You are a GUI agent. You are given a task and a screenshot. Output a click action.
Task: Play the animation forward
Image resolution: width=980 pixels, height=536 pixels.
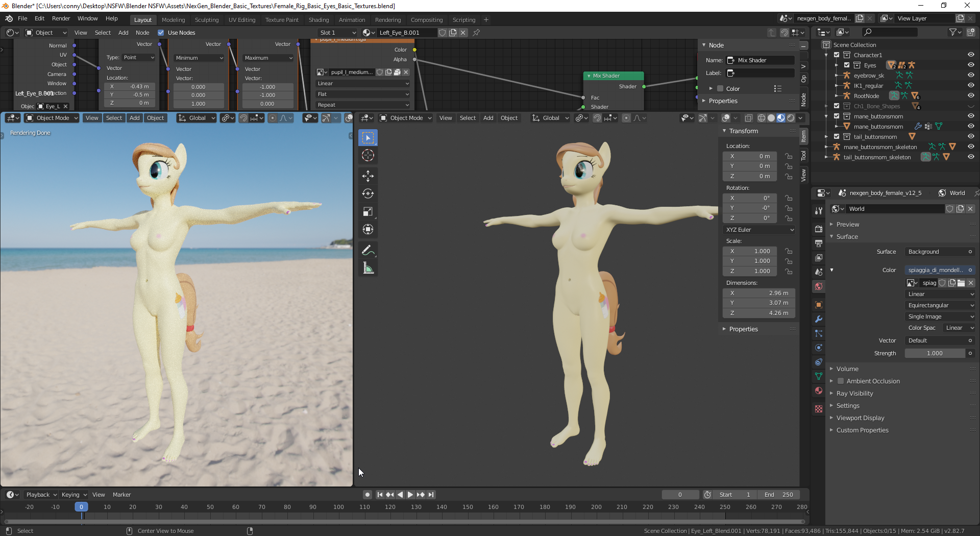410,495
